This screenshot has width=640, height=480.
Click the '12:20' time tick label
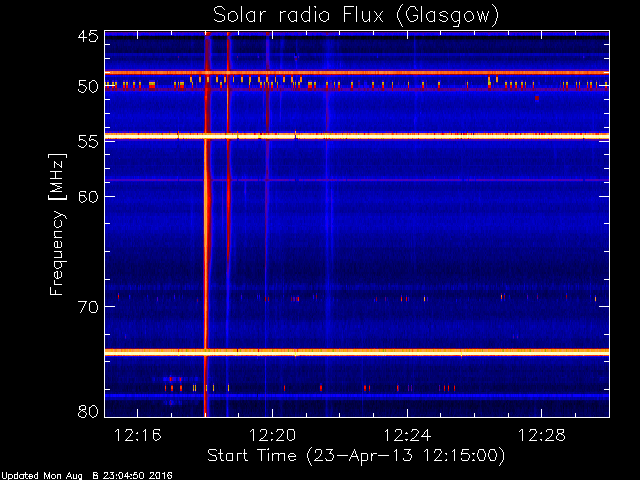pyautogui.click(x=272, y=436)
